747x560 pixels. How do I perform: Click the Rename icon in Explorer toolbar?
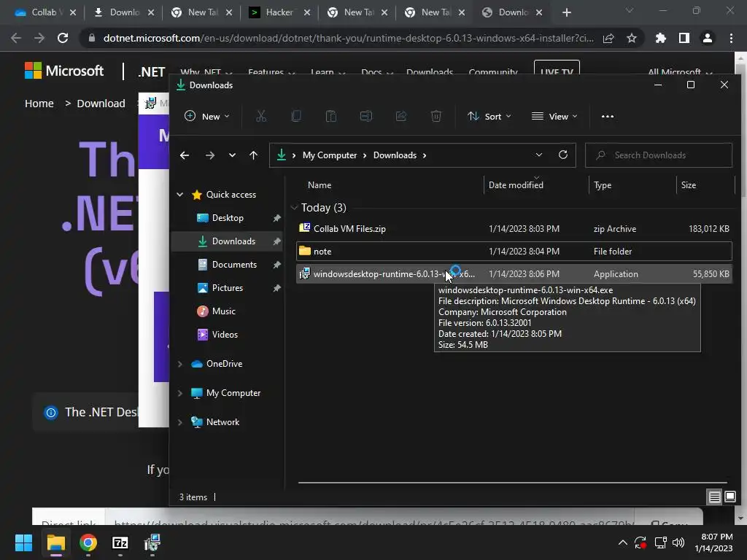coord(366,116)
